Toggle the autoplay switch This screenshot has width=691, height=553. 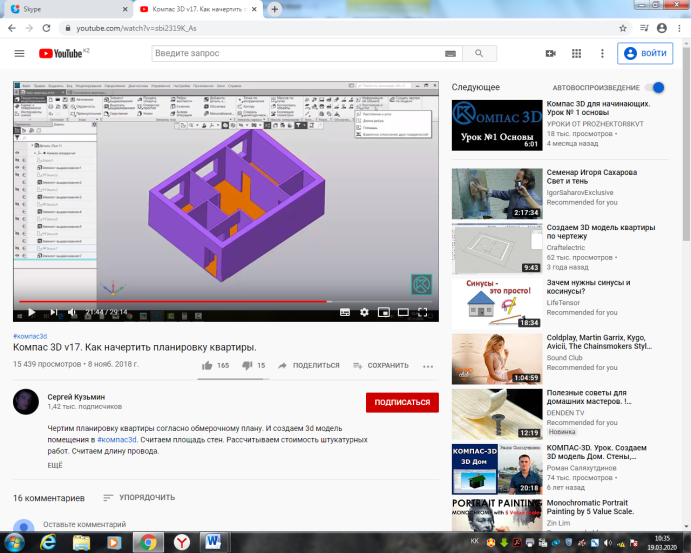tap(655, 87)
